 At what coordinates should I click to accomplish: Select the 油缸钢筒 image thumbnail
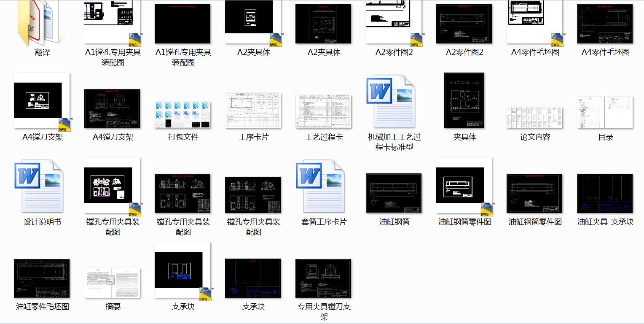coord(394,193)
